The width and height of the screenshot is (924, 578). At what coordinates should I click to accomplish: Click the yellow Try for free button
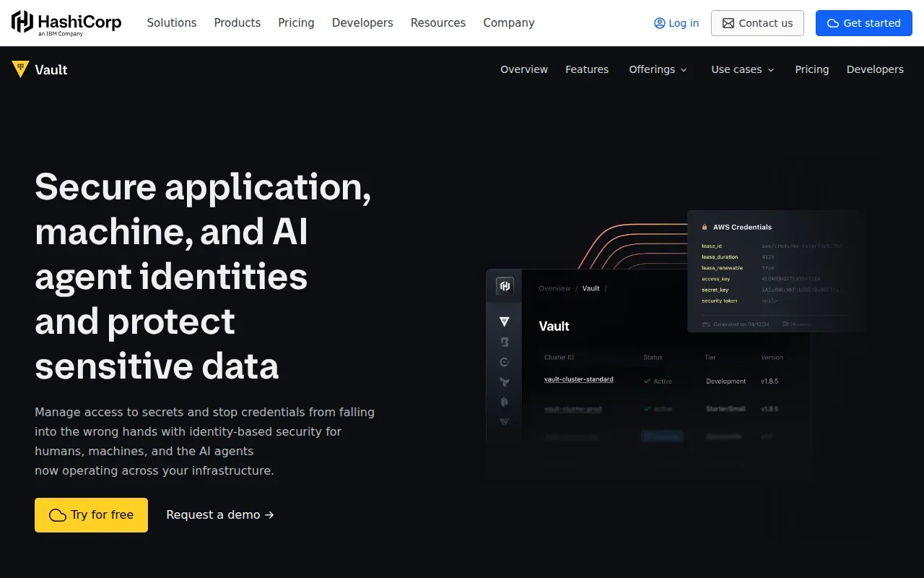coord(91,515)
